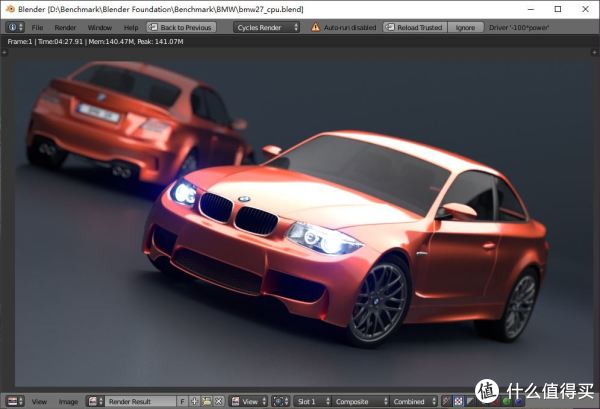
Task: Click the Blender logo in the title bar
Action: (10, 9)
